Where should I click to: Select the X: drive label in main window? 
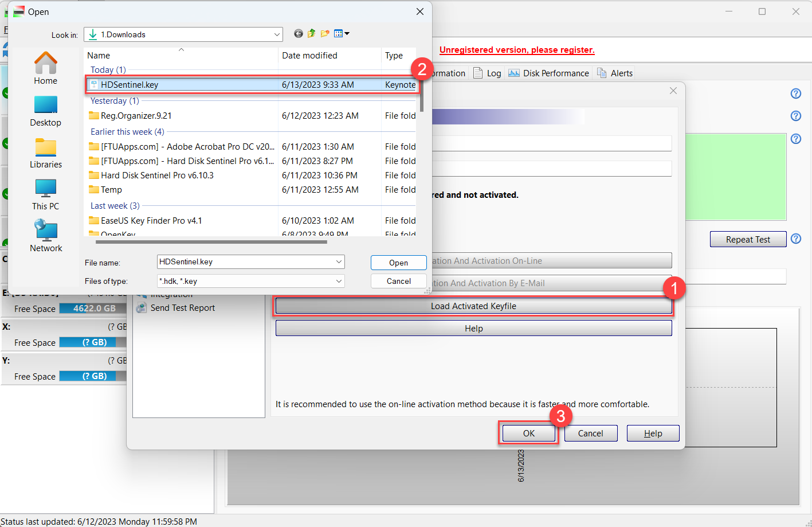tap(6, 327)
